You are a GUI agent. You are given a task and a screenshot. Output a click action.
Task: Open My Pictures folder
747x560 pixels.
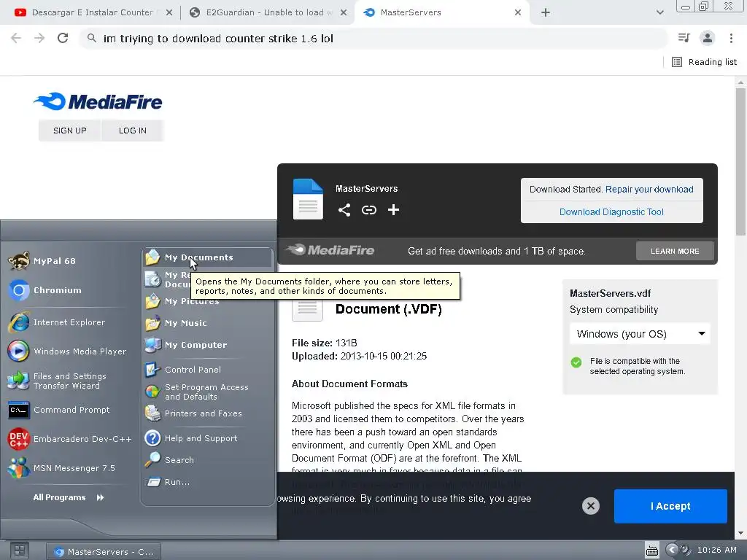[x=182, y=301]
